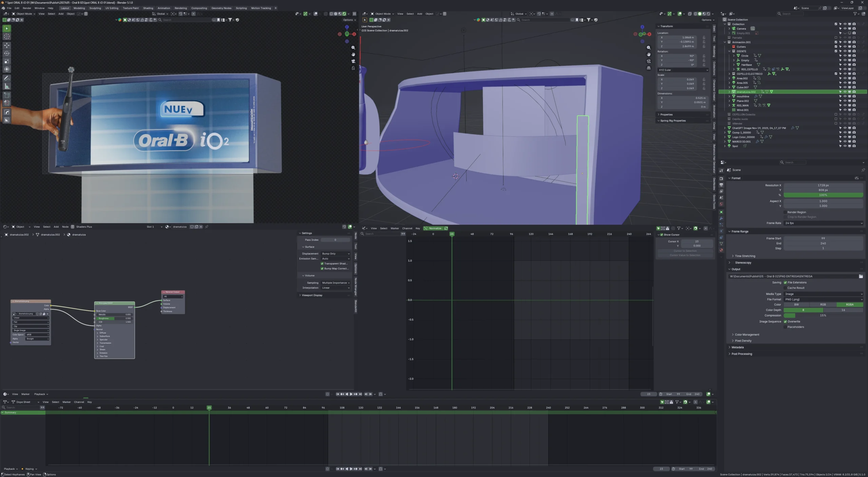Image resolution: width=868 pixels, height=477 pixels.
Task: Click the Normalize button in graph editor
Action: [x=434, y=228]
